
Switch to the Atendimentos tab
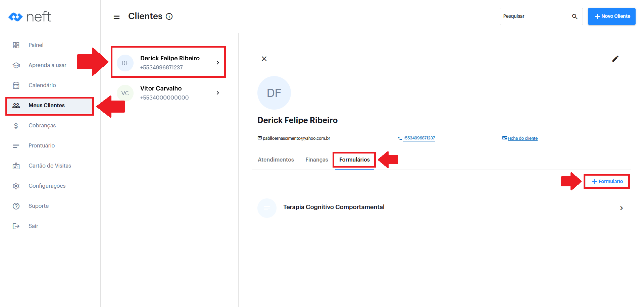pyautogui.click(x=276, y=160)
